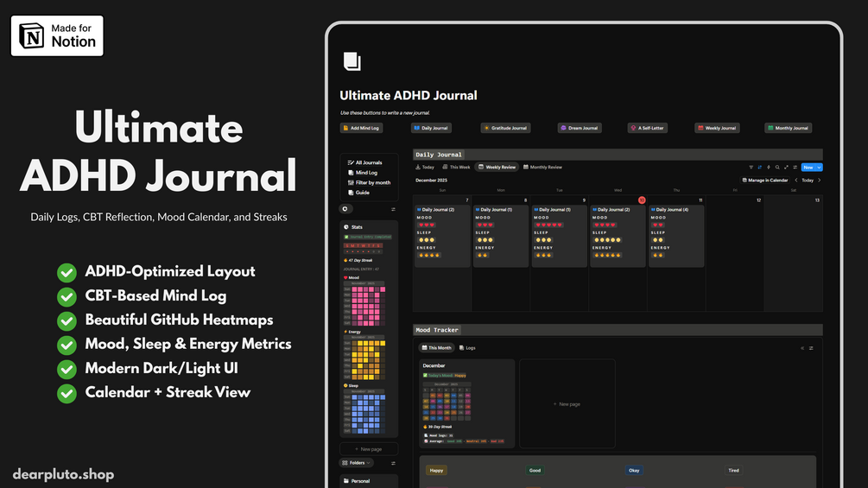
Task: Click the Mood pink heatmap in Stats
Action: (364, 304)
